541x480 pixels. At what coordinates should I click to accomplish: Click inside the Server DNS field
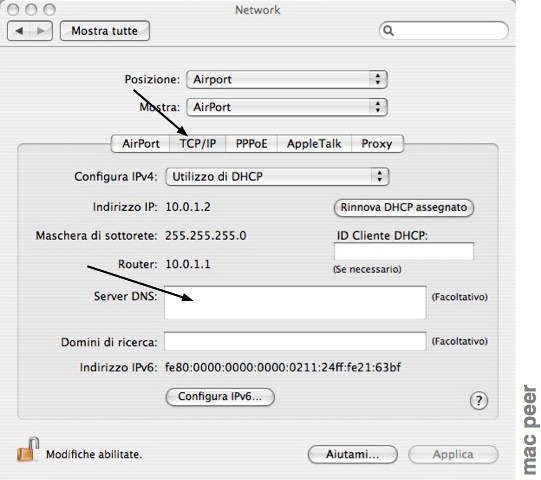pos(295,303)
